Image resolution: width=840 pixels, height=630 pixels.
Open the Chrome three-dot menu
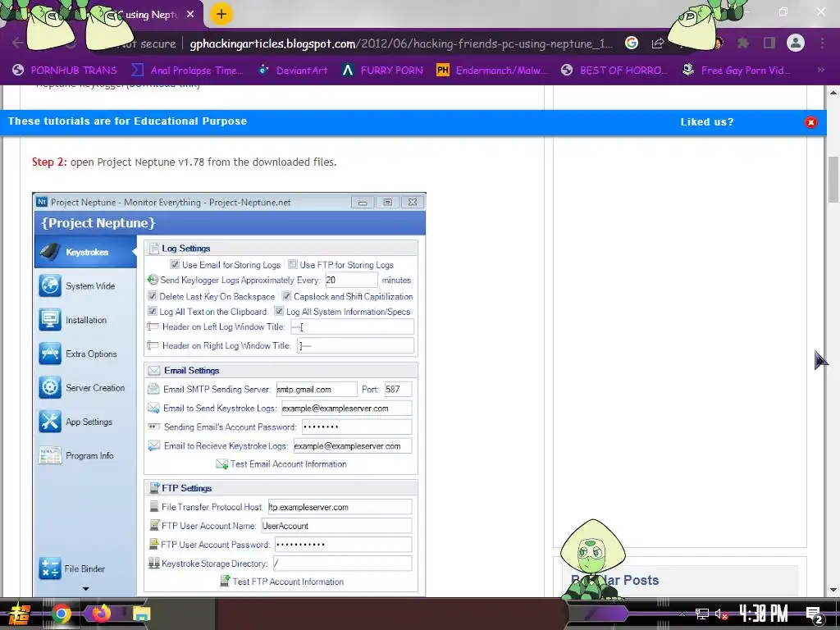pos(822,43)
